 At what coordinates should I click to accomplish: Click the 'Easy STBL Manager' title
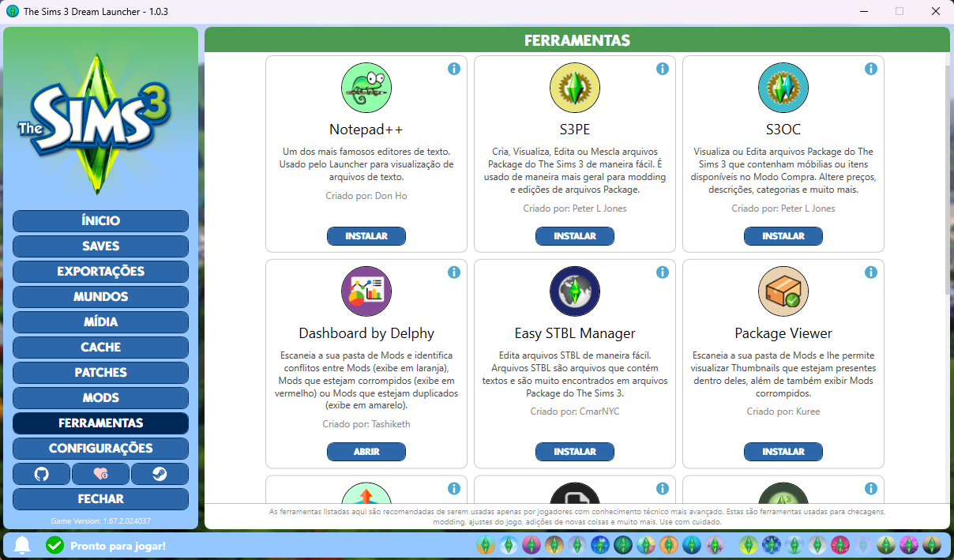click(575, 333)
